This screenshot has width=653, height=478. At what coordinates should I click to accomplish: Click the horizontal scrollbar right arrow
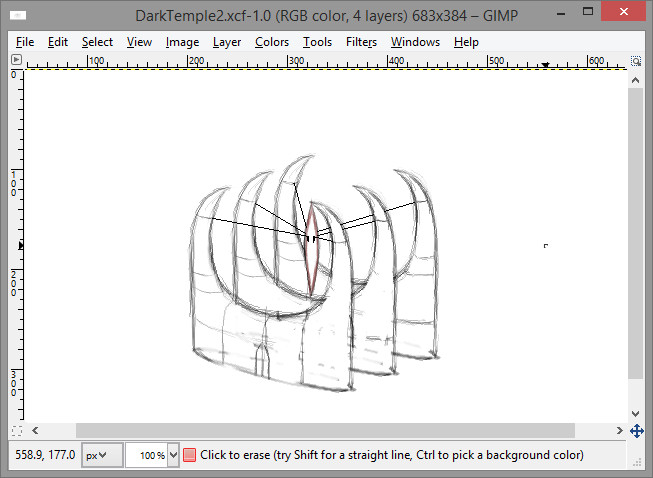tap(620, 431)
